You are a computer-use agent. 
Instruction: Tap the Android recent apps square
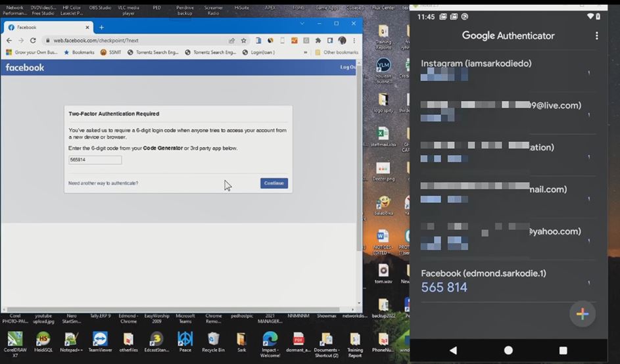(x=563, y=351)
